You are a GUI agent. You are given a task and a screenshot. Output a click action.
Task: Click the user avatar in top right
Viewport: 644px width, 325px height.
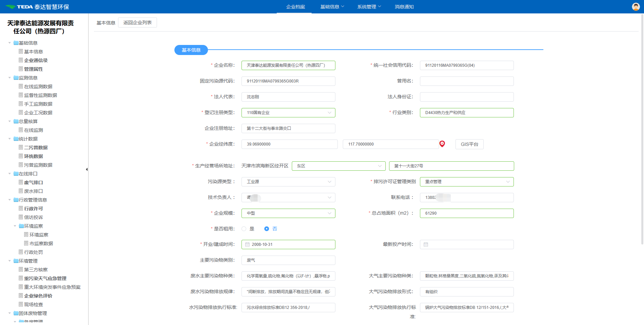[636, 7]
